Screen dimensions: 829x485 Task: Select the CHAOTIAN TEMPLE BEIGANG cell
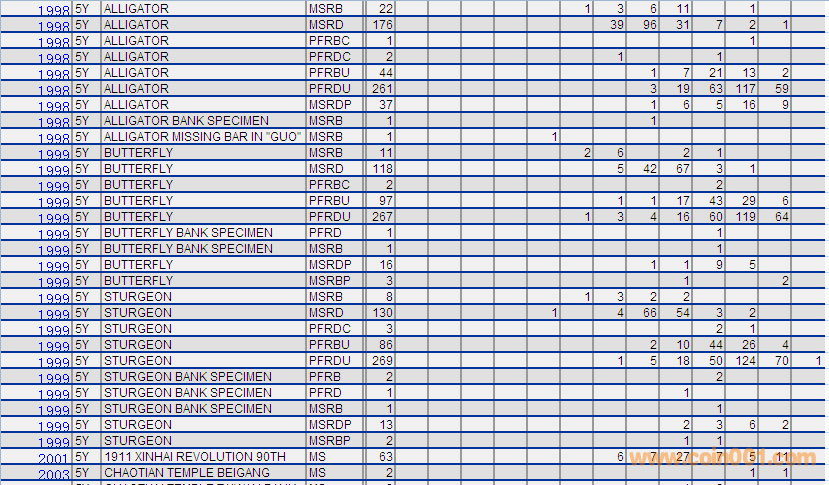[187, 473]
